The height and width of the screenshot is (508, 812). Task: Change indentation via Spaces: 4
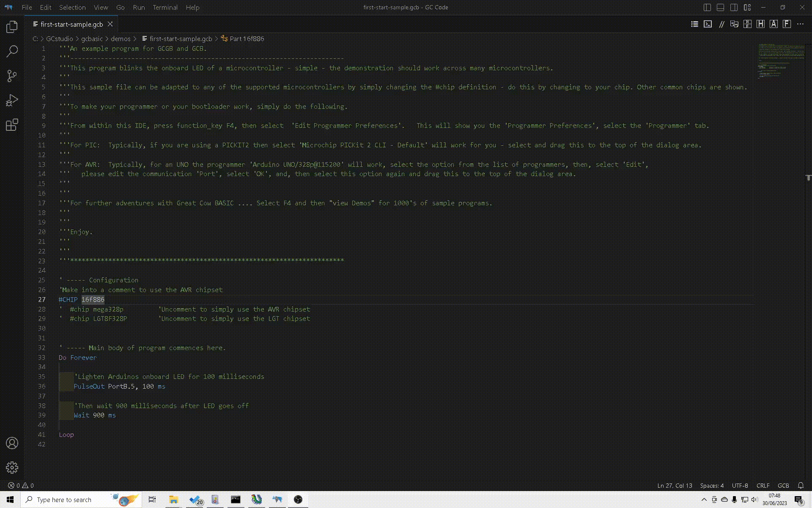click(x=712, y=486)
